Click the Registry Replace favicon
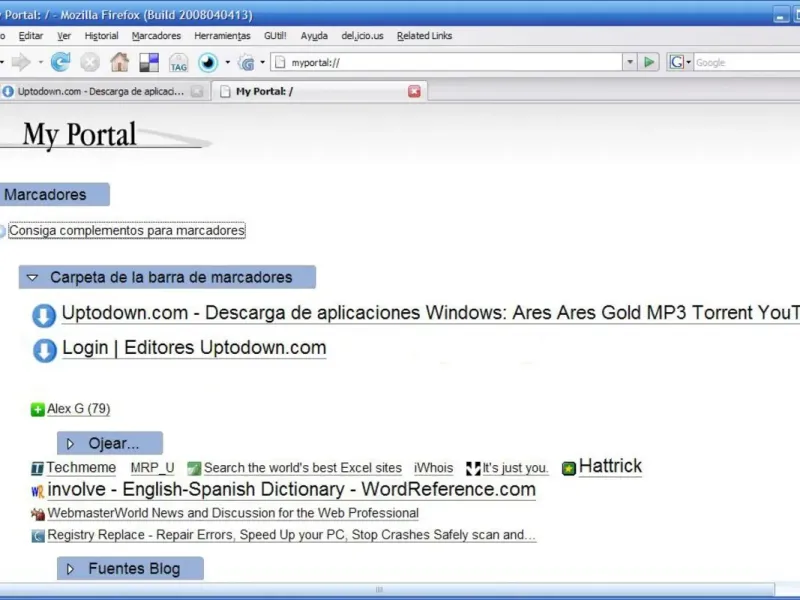 38,536
